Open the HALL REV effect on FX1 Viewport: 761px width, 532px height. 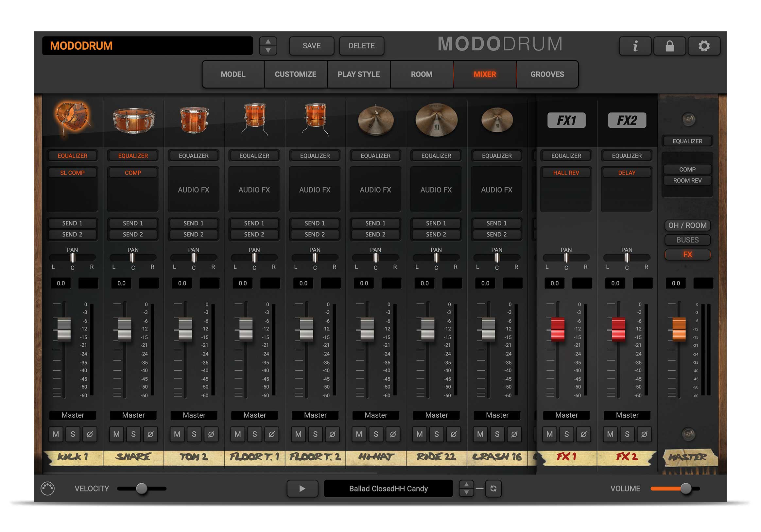pyautogui.click(x=566, y=173)
